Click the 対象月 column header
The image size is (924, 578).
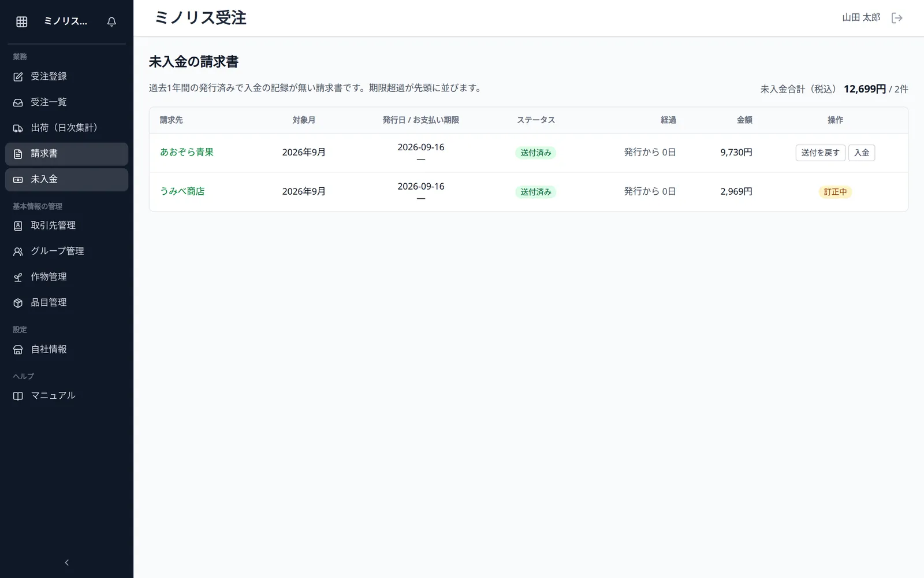304,120
